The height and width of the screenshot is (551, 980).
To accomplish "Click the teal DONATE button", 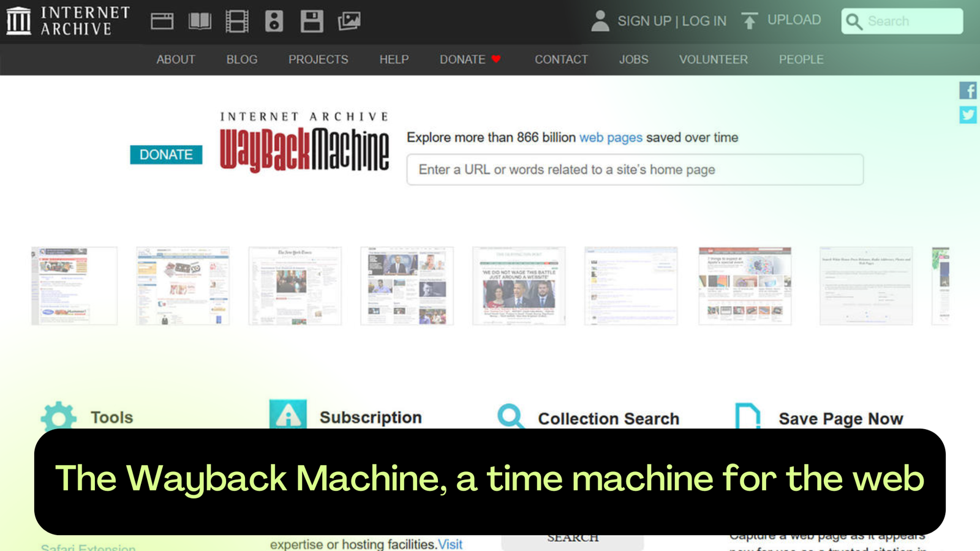I will coord(166,154).
